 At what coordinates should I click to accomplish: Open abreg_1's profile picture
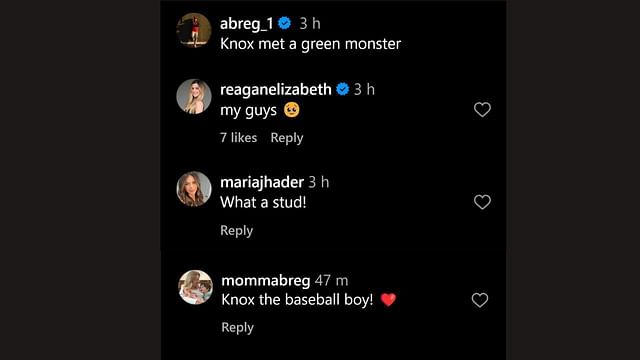click(194, 30)
